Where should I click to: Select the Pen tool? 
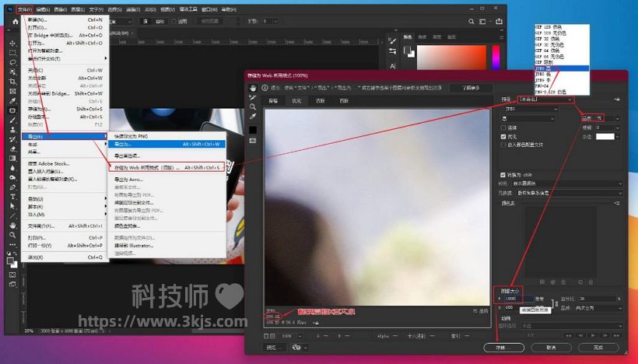(12, 187)
